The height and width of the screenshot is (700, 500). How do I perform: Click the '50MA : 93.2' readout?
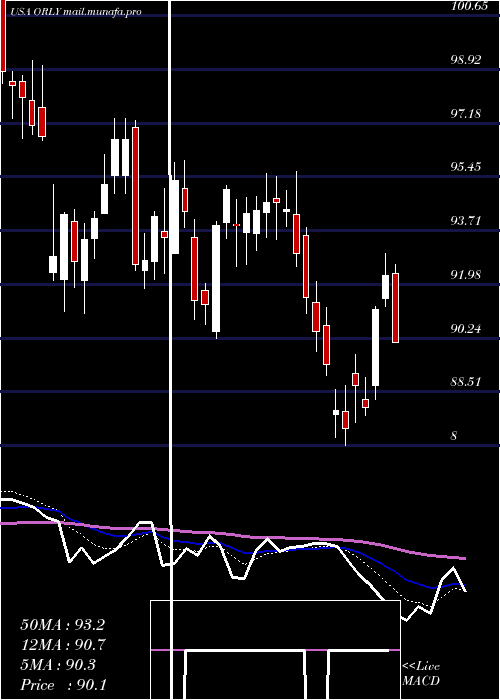pyautogui.click(x=62, y=625)
